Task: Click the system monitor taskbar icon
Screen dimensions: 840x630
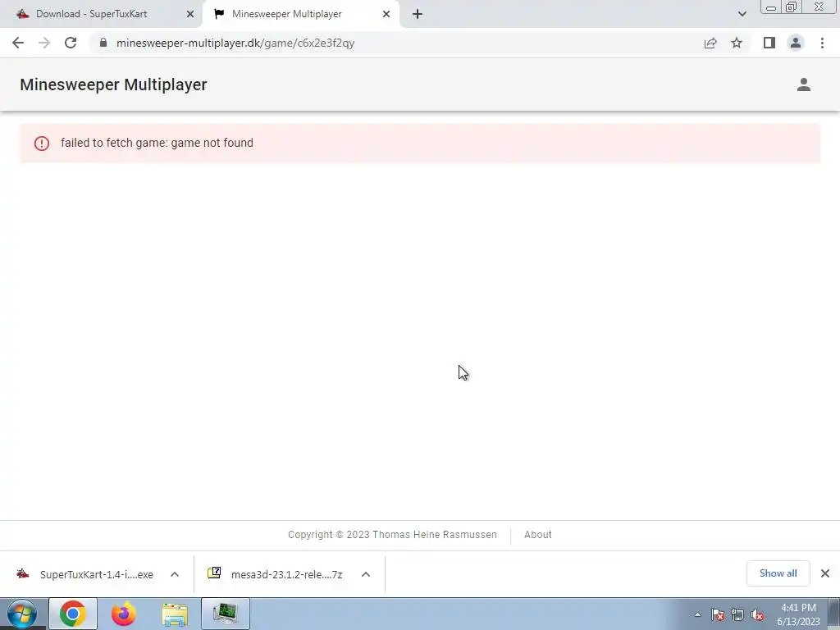Action: 226,614
